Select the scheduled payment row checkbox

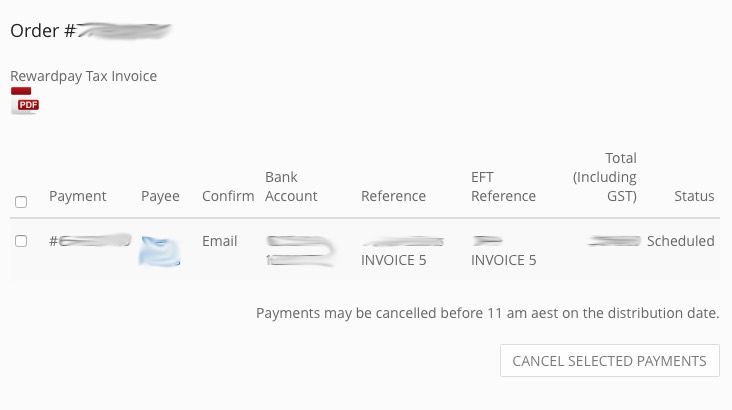(x=21, y=241)
